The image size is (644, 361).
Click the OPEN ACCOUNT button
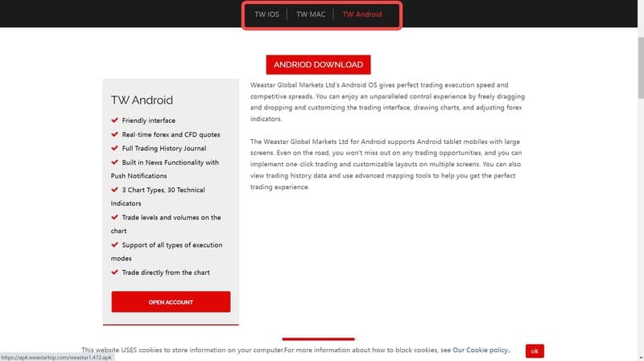[x=171, y=302]
